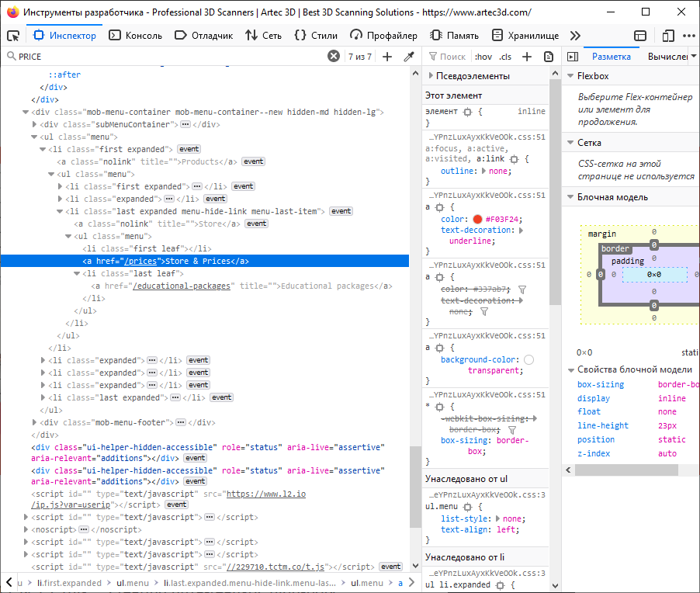This screenshot has width=700, height=593.
Task: Click the iframe selection icon
Action: click(640, 36)
